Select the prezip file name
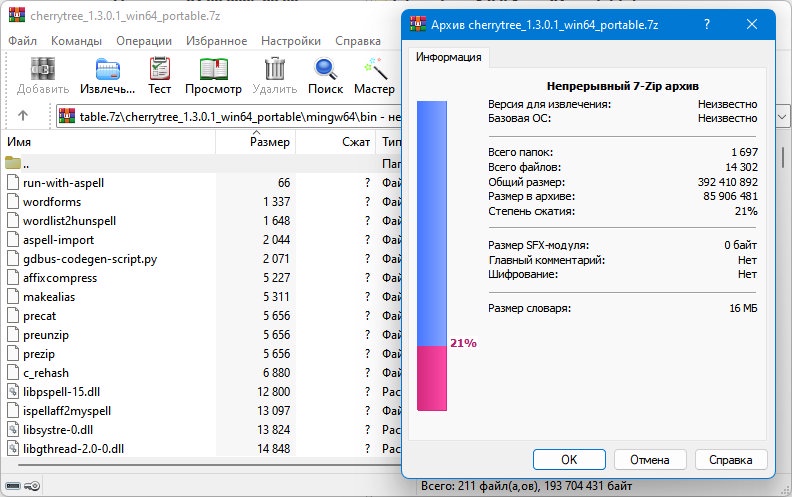792x497 pixels. tap(38, 354)
